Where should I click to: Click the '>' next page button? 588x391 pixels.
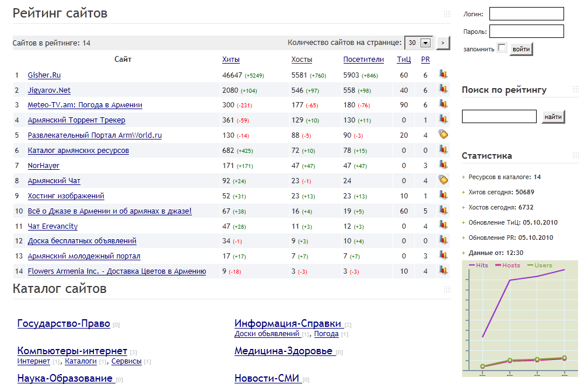point(443,43)
